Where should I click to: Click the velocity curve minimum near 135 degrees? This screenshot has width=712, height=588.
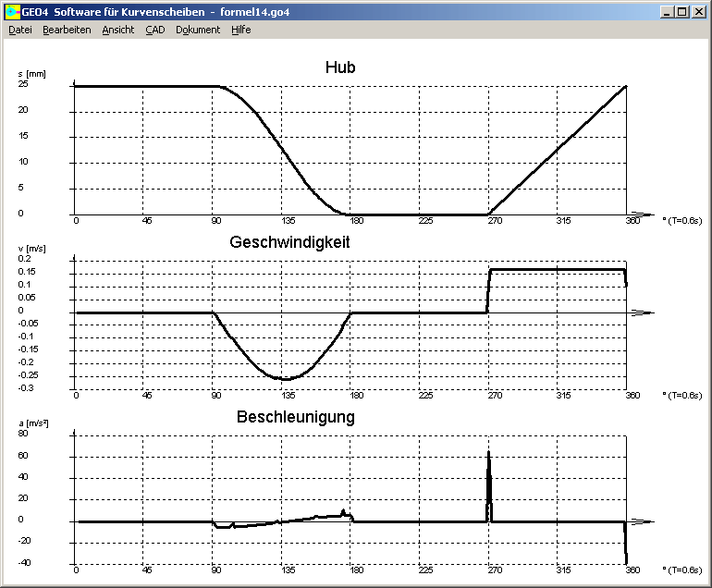[285, 379]
